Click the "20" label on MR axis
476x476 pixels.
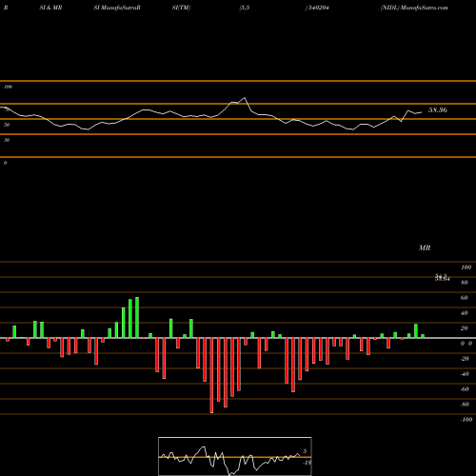(465, 328)
